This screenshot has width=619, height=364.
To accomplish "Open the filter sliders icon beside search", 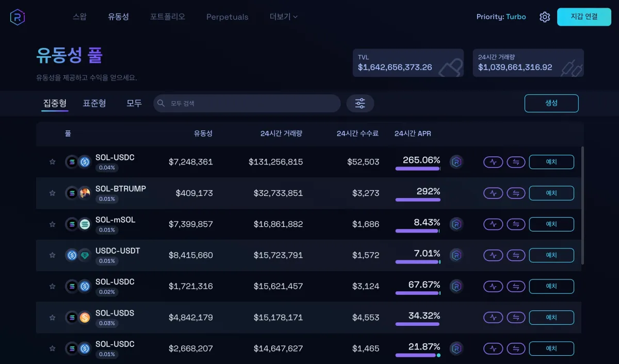I will click(x=360, y=103).
